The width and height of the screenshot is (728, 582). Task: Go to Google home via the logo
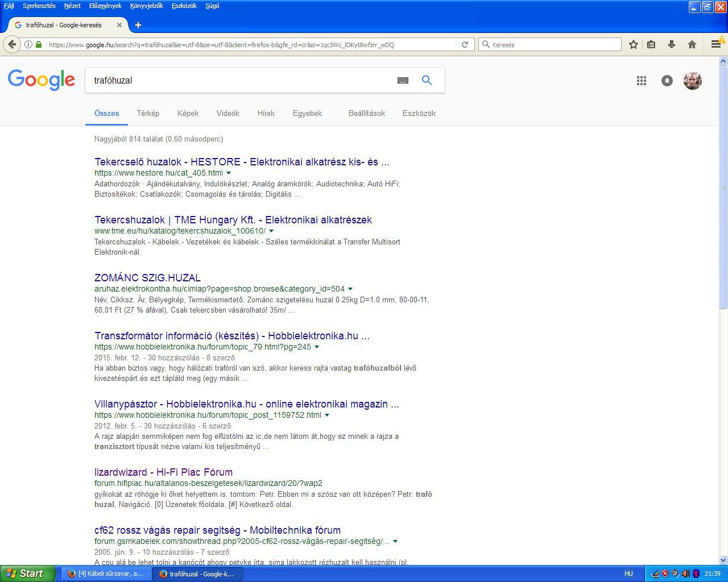pos(42,80)
